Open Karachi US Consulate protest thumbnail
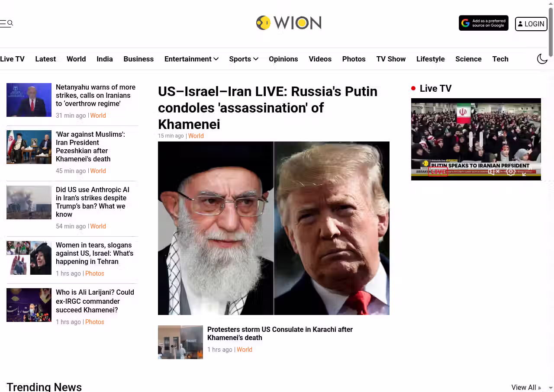This screenshot has width=554, height=392. [180, 342]
